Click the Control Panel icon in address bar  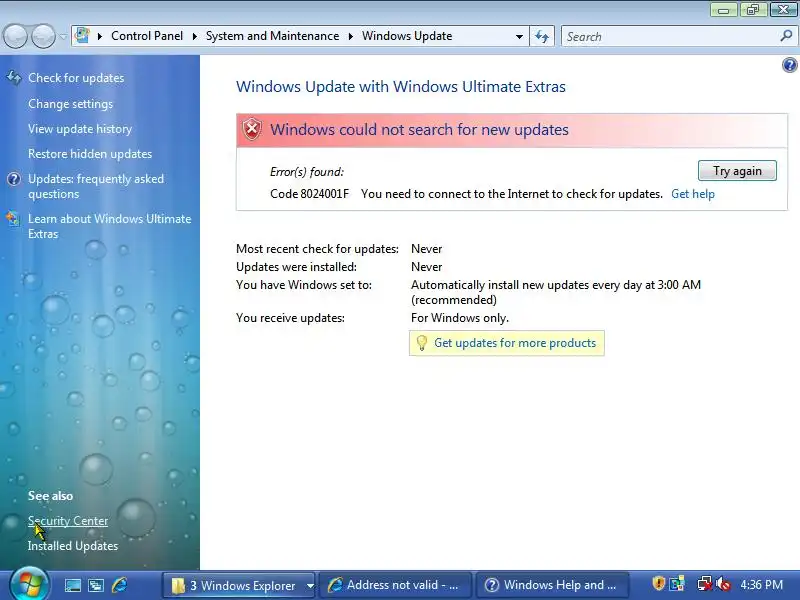point(83,36)
